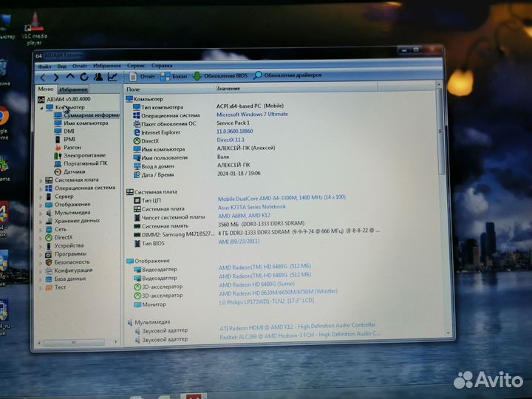Open LG Philips LP173WD1-TLN2 monitor link
The width and height of the screenshot is (532, 399).
(x=267, y=301)
